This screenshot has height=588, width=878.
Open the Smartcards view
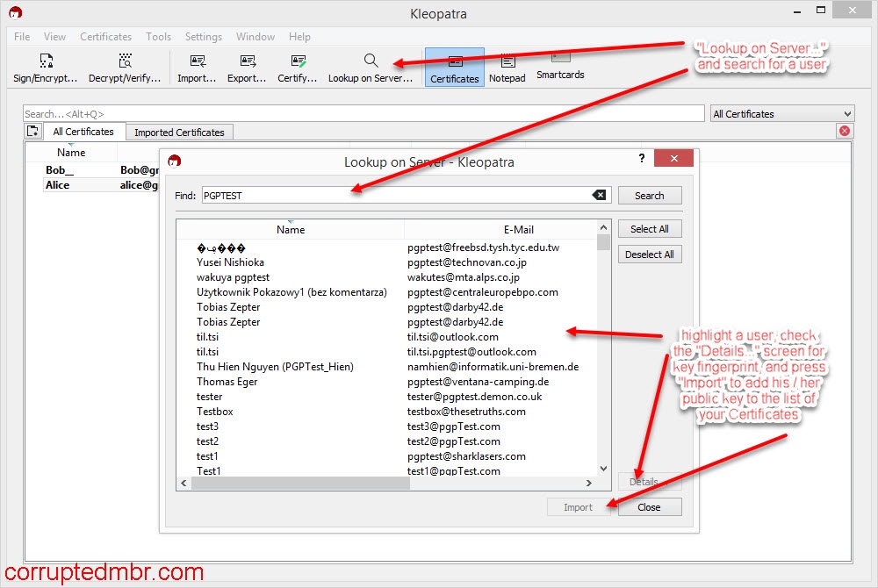click(x=559, y=66)
